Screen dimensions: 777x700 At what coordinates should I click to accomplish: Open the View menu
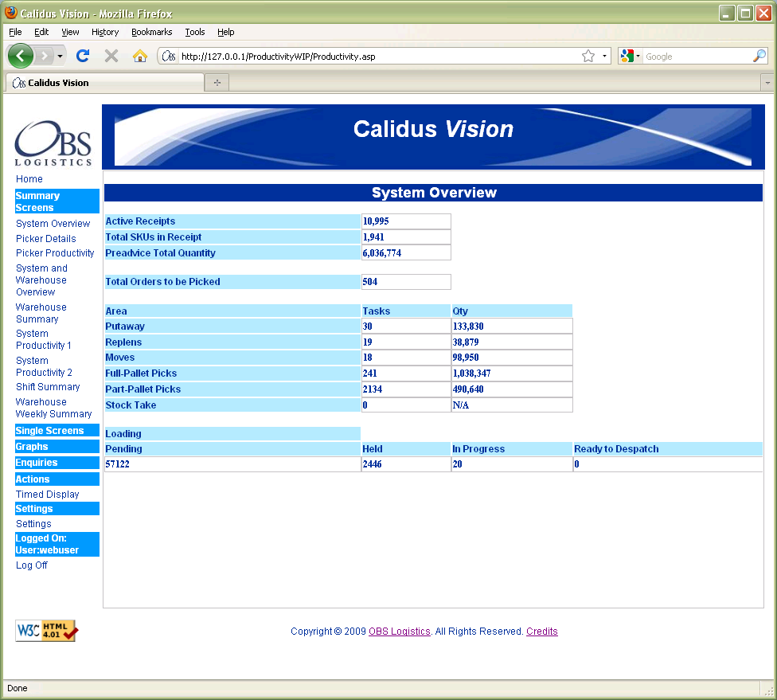70,32
